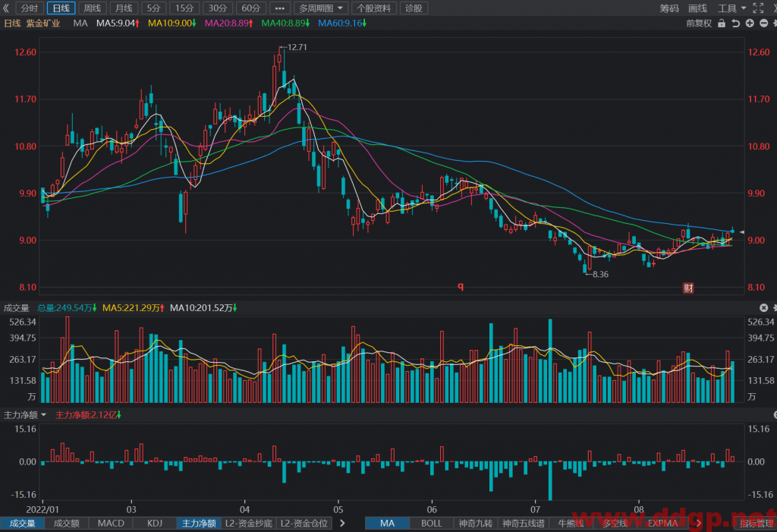
Task: Click the undo arrow icon
Action: pos(736,24)
